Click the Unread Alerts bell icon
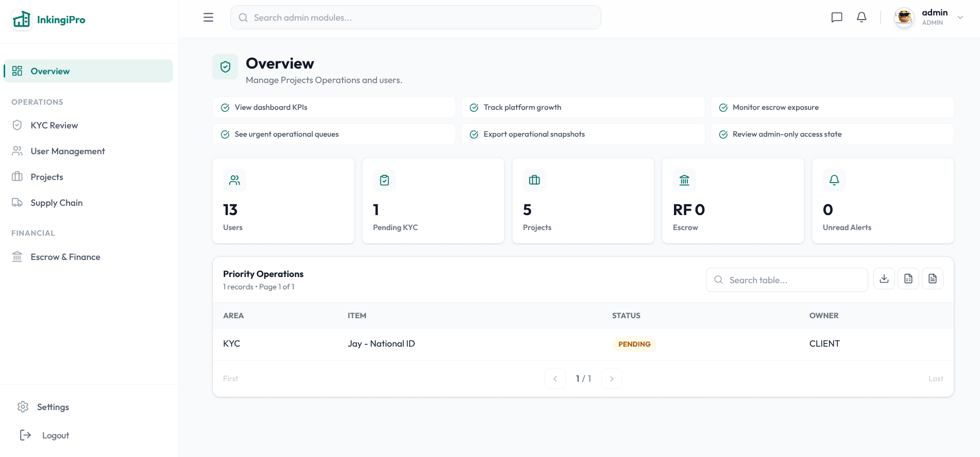980x457 pixels. [834, 180]
